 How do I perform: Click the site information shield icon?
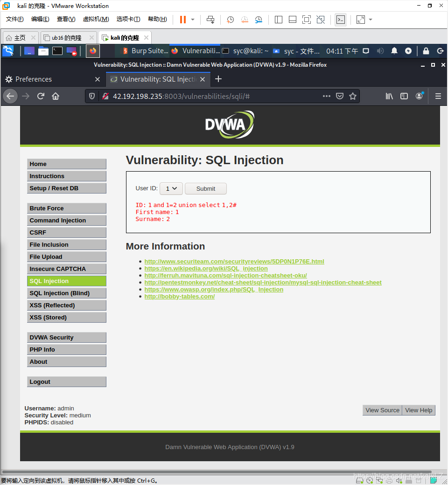coord(92,96)
